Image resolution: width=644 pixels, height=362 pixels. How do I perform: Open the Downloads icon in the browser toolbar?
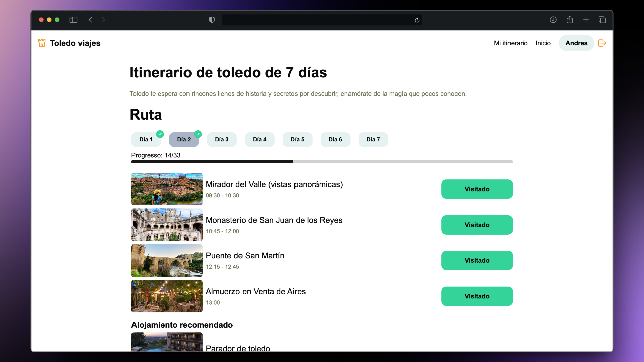pyautogui.click(x=553, y=20)
